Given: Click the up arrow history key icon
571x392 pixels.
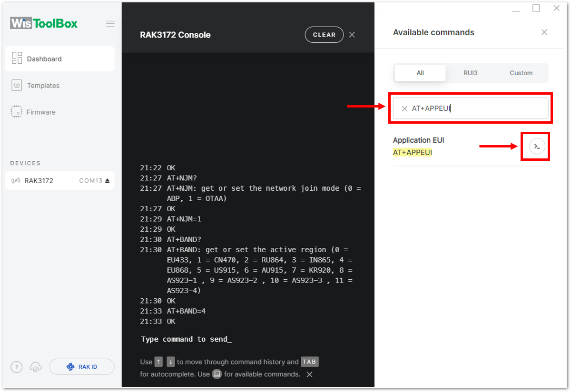Looking at the screenshot, I should tap(159, 362).
